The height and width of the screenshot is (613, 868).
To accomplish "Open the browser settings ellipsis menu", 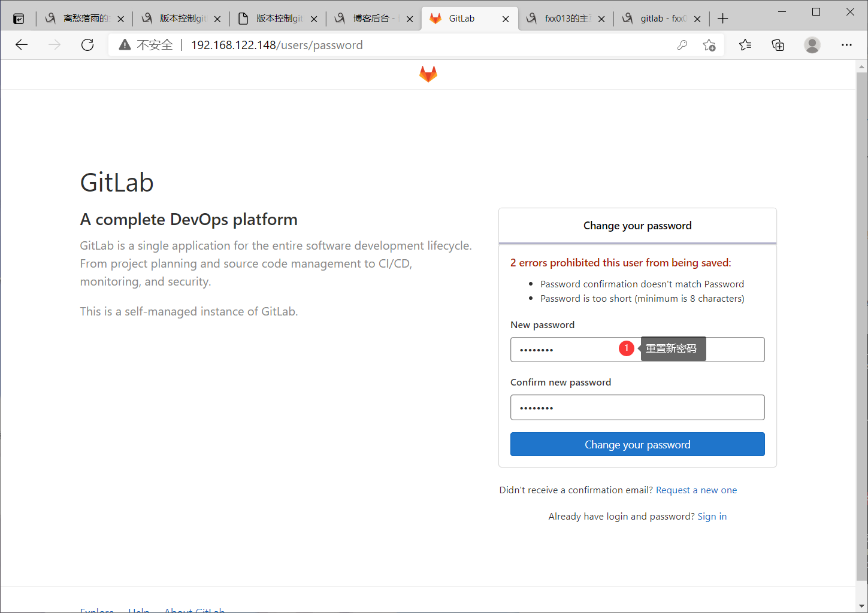I will pos(846,45).
